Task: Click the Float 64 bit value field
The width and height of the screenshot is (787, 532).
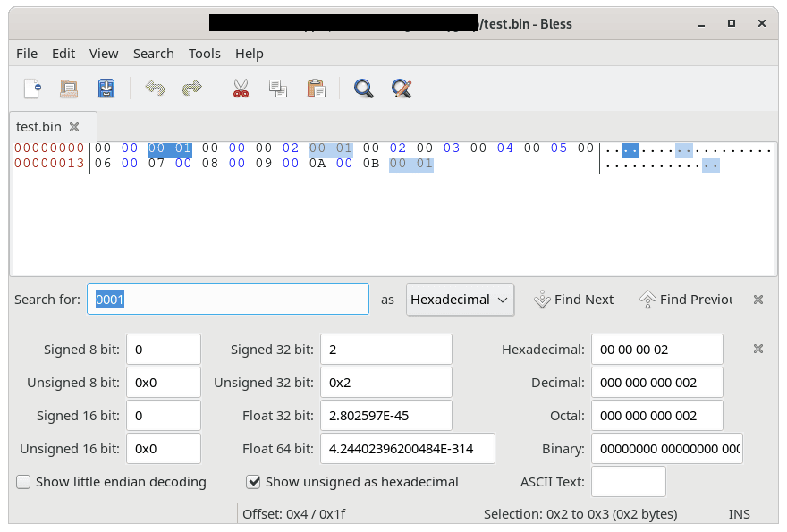Action: click(x=408, y=449)
